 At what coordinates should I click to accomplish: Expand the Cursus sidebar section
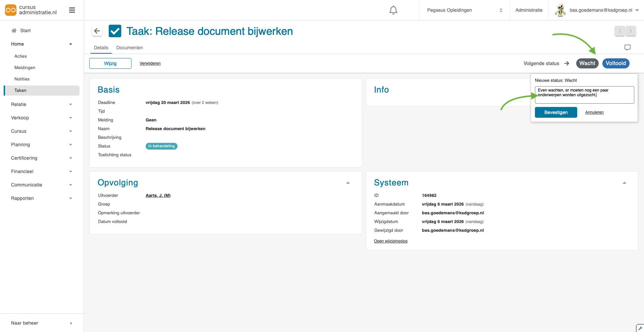click(41, 131)
